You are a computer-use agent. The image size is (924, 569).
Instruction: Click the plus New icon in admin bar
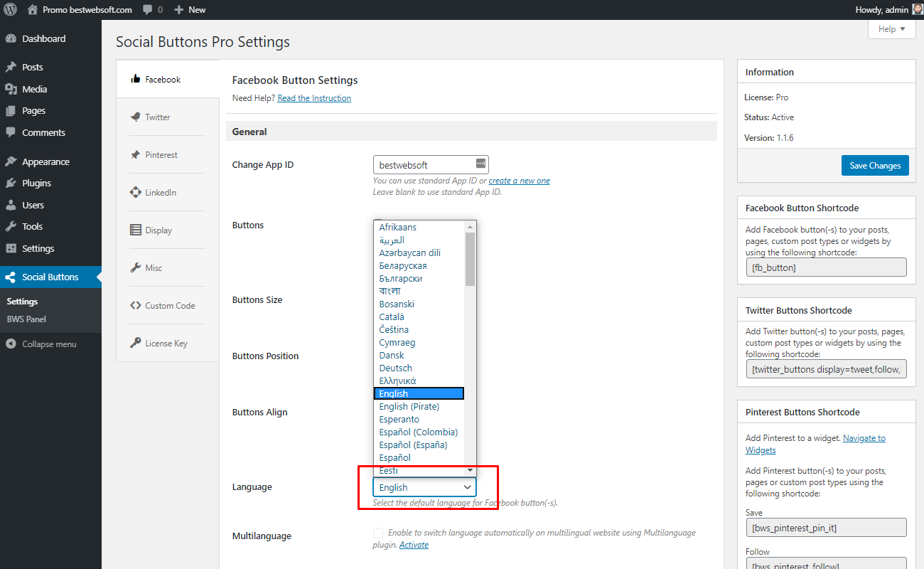coord(178,10)
